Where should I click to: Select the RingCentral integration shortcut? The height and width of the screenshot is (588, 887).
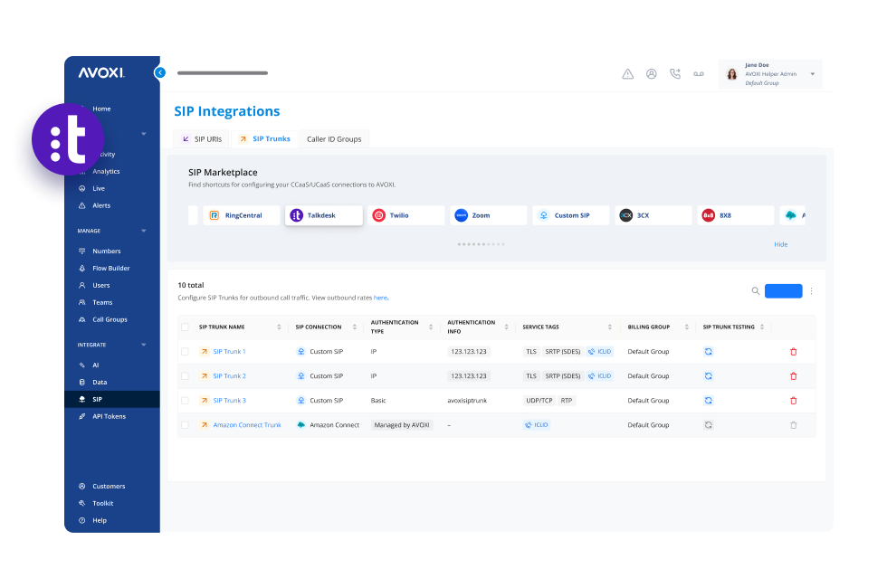coord(241,215)
